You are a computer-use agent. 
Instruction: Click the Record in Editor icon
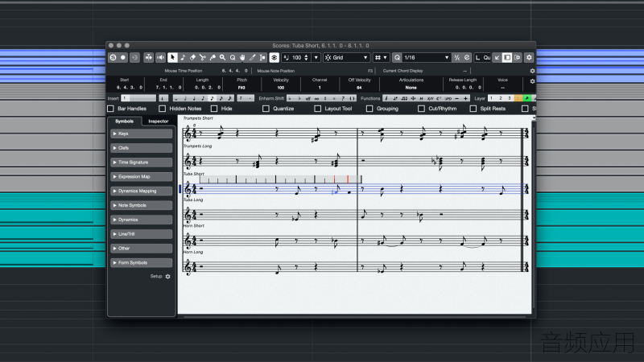(x=123, y=58)
